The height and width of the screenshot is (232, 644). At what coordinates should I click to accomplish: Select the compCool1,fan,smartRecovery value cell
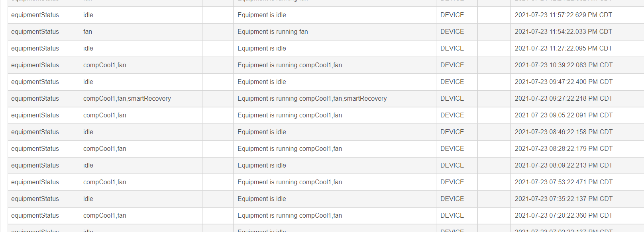127,99
